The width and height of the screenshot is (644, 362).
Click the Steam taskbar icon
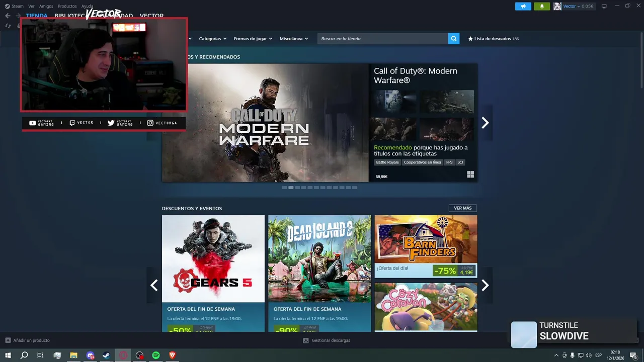point(107,355)
